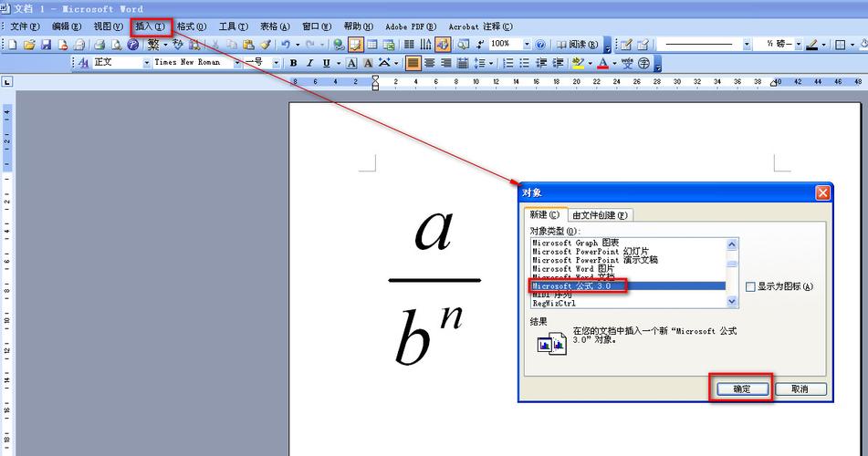Open the font color dropdown arrow

coord(614,63)
